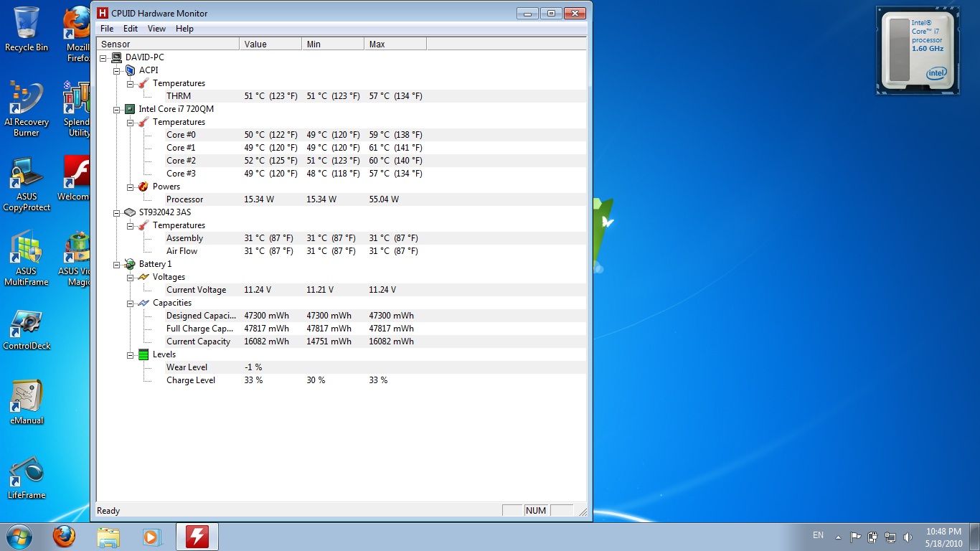Select the Full Charge Capacity row
Image resolution: width=980 pixels, height=551 pixels.
(341, 329)
